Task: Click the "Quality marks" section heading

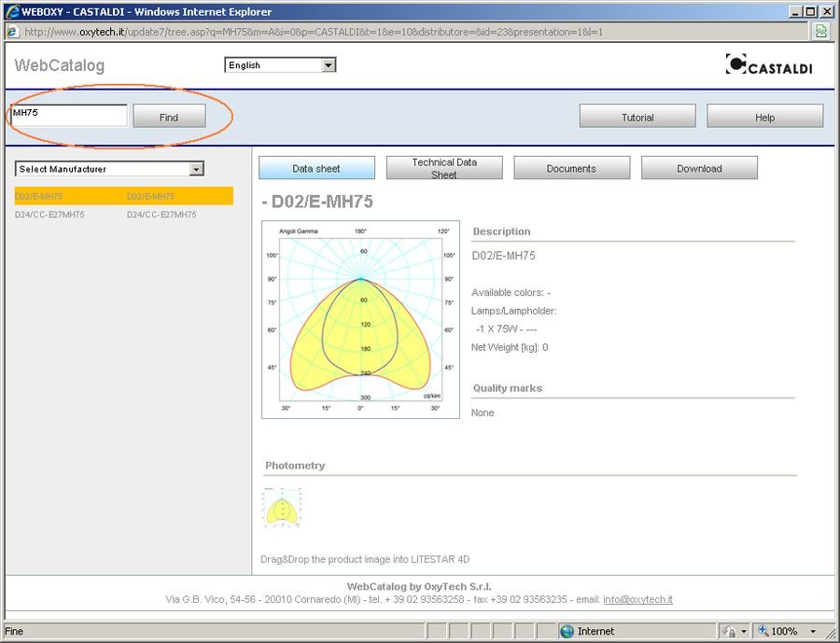Action: click(x=508, y=388)
